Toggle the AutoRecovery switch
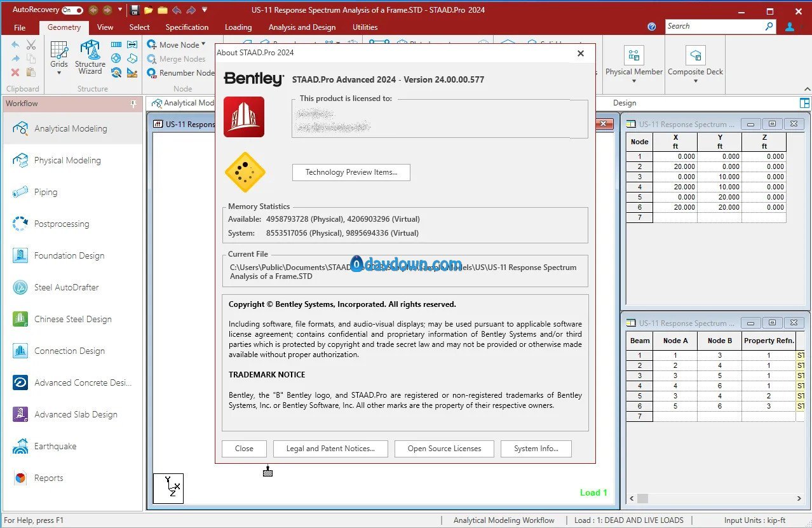Viewport: 812px width, 528px height. [x=72, y=10]
